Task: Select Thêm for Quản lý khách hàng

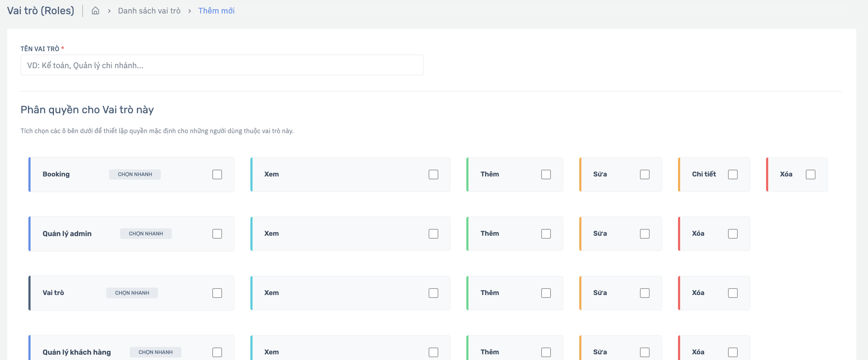Action: pyautogui.click(x=546, y=352)
